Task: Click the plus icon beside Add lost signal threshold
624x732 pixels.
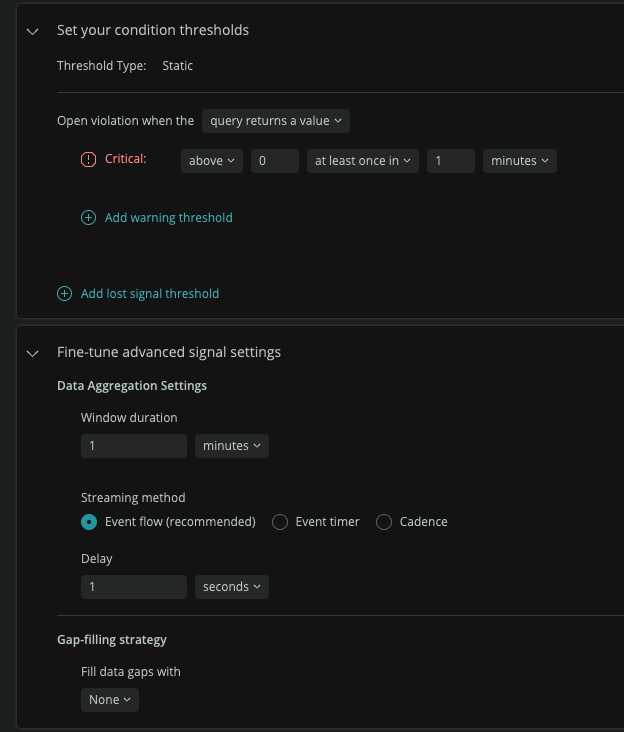Action: tap(65, 293)
